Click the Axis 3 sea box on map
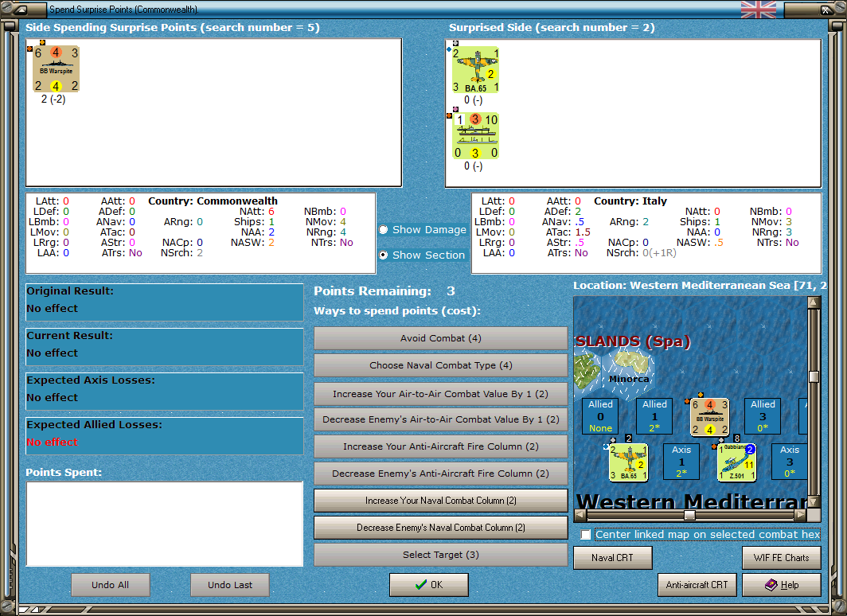The width and height of the screenshot is (847, 616). click(789, 461)
